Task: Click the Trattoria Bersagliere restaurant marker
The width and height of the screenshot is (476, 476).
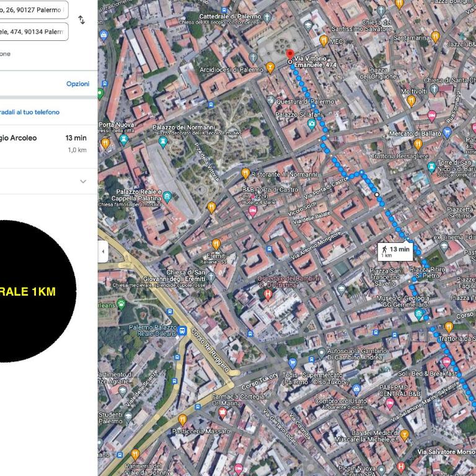Action: point(418,144)
